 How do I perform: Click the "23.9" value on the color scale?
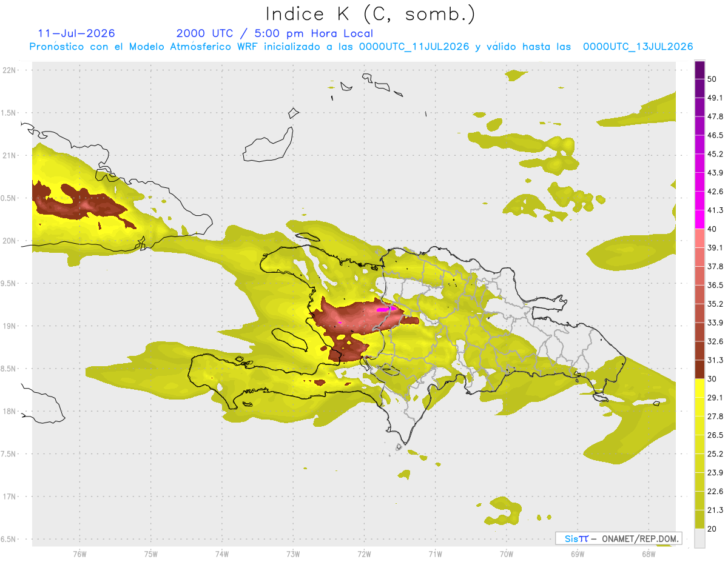[716, 473]
